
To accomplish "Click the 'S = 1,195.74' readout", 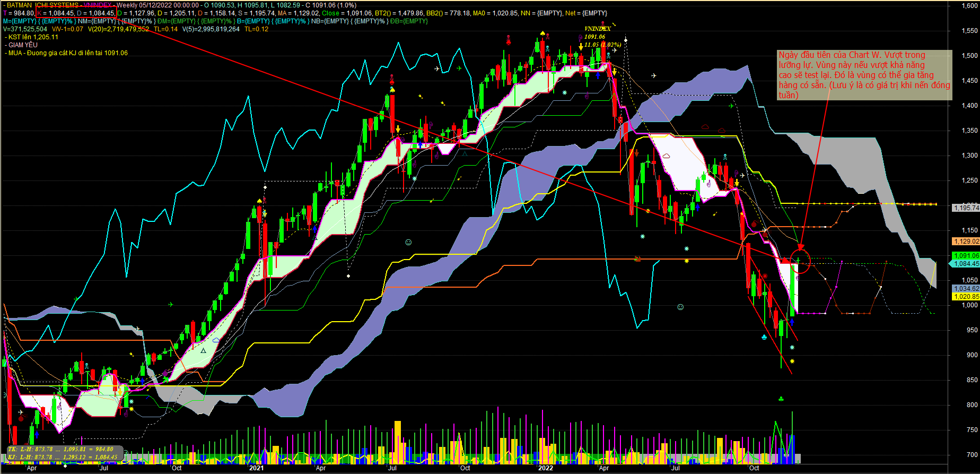I will 257,13.
